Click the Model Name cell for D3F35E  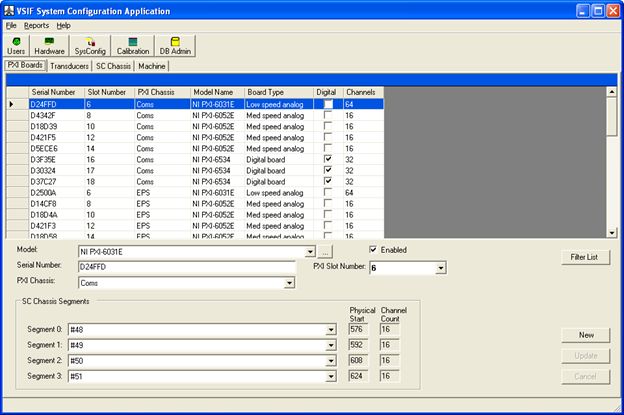click(x=217, y=160)
